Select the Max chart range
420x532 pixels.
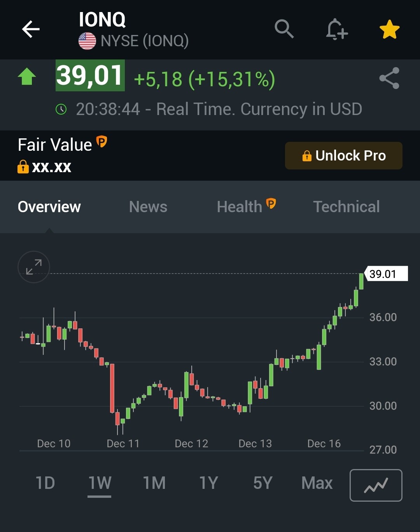(x=317, y=483)
